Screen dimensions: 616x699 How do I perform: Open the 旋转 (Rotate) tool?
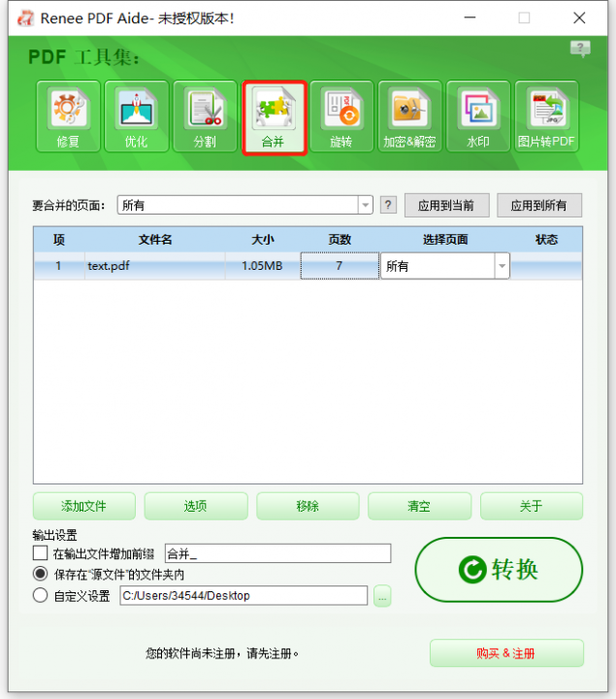(341, 116)
